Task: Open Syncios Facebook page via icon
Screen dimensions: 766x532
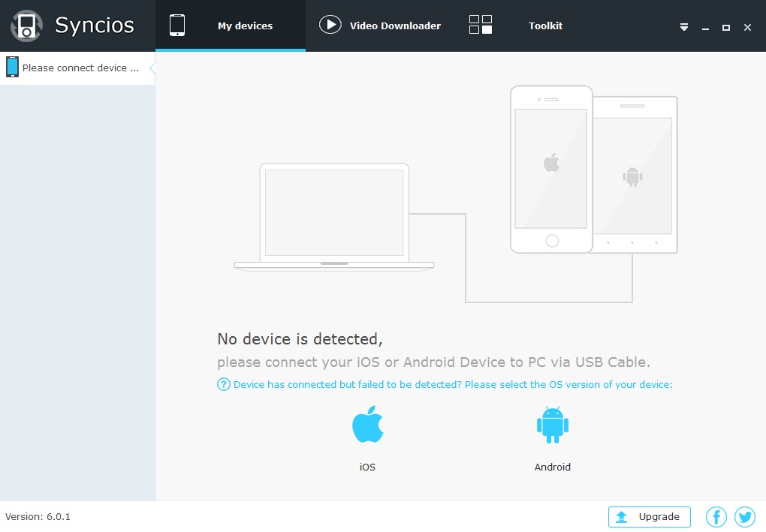Action: tap(716, 516)
